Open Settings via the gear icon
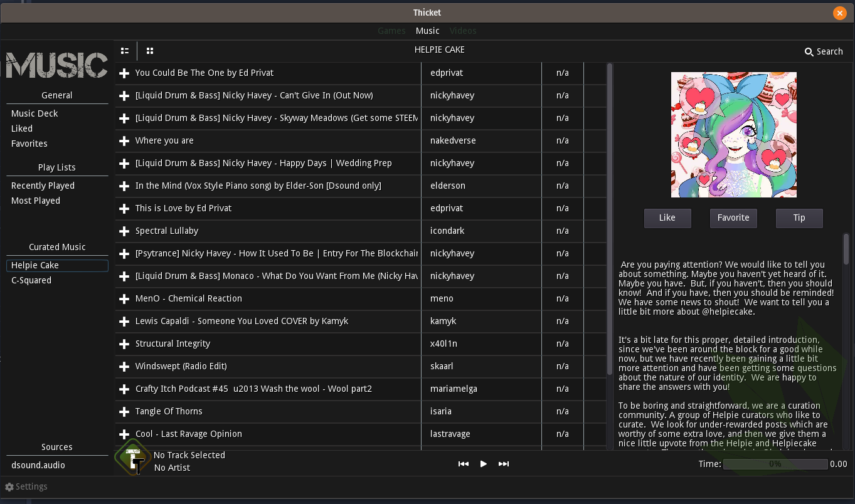The height and width of the screenshot is (504, 855). (9, 487)
